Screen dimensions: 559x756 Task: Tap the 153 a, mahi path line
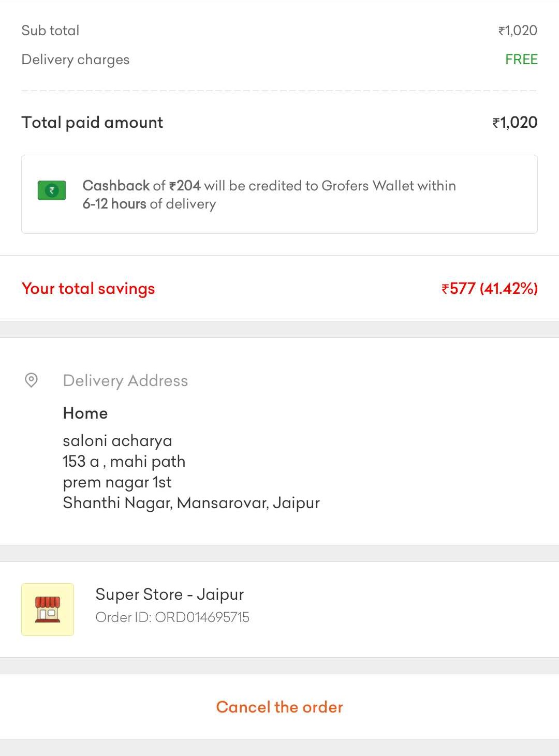[x=124, y=462]
